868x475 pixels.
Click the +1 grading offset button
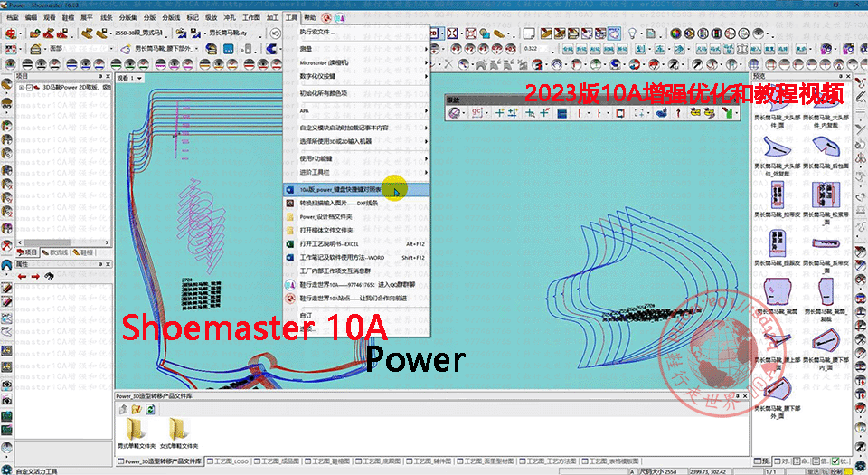click(484, 49)
